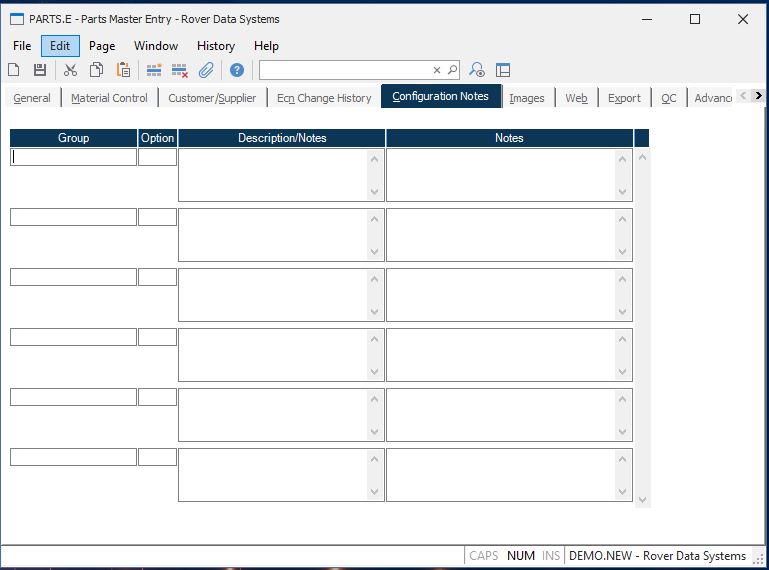
Task: Open attachments with the paperclip icon
Action: pos(206,70)
